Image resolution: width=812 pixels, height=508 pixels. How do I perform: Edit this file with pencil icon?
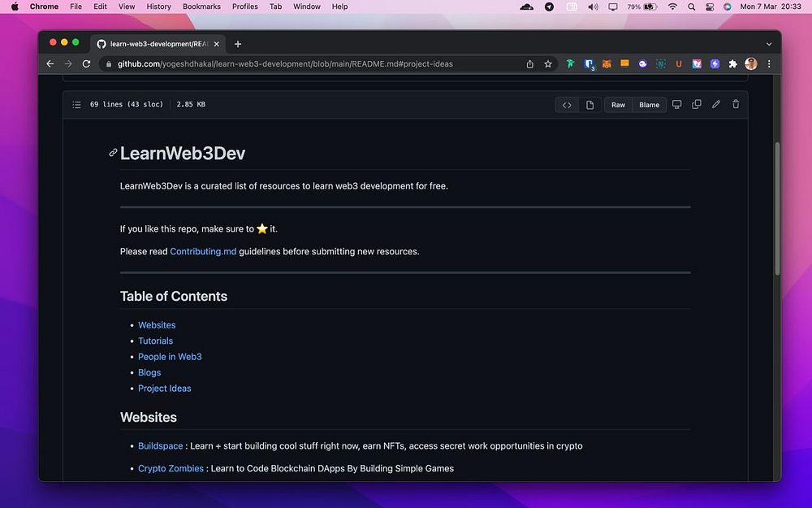point(716,104)
